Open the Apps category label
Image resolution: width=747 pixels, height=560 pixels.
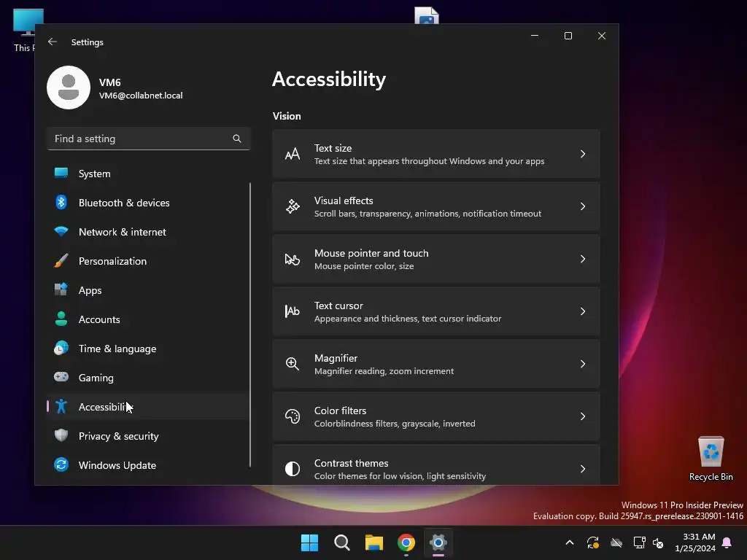tap(90, 290)
